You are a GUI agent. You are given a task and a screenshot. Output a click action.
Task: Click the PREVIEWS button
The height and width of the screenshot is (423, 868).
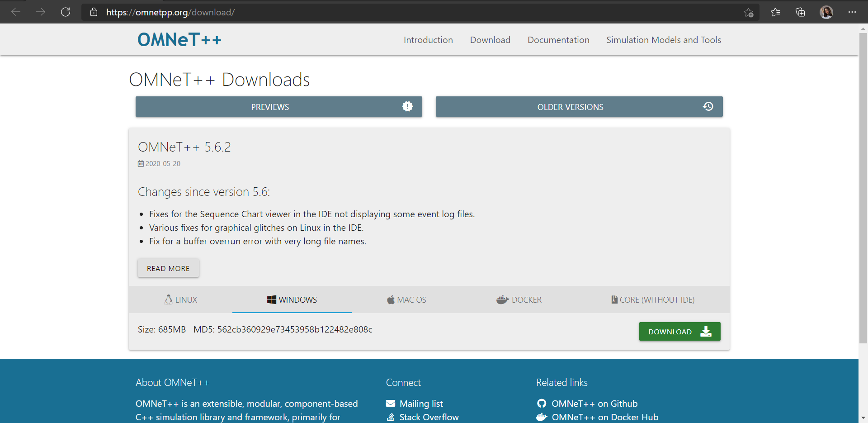tap(279, 107)
